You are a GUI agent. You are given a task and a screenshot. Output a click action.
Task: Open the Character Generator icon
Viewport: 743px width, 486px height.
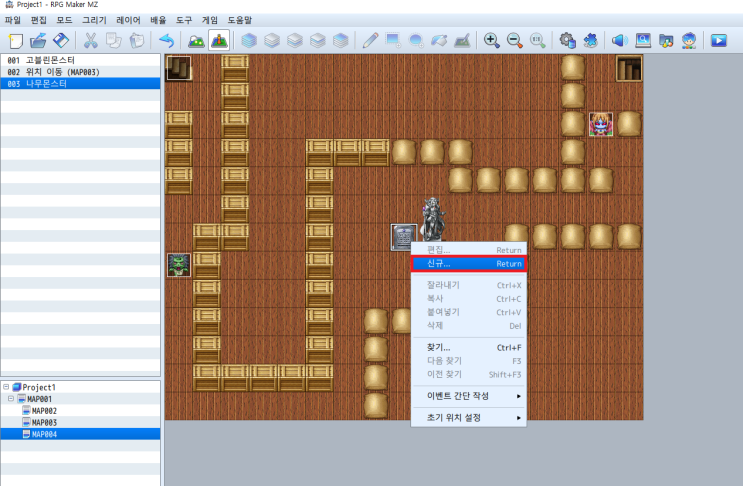(x=689, y=41)
